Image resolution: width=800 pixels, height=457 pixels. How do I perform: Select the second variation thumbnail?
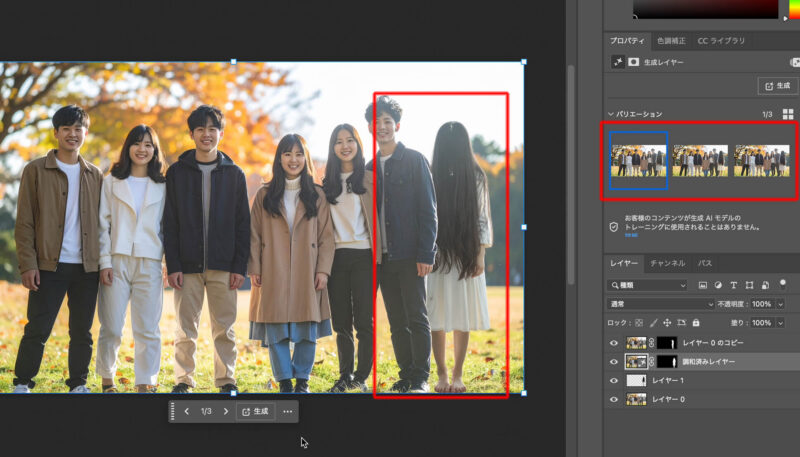pos(700,161)
